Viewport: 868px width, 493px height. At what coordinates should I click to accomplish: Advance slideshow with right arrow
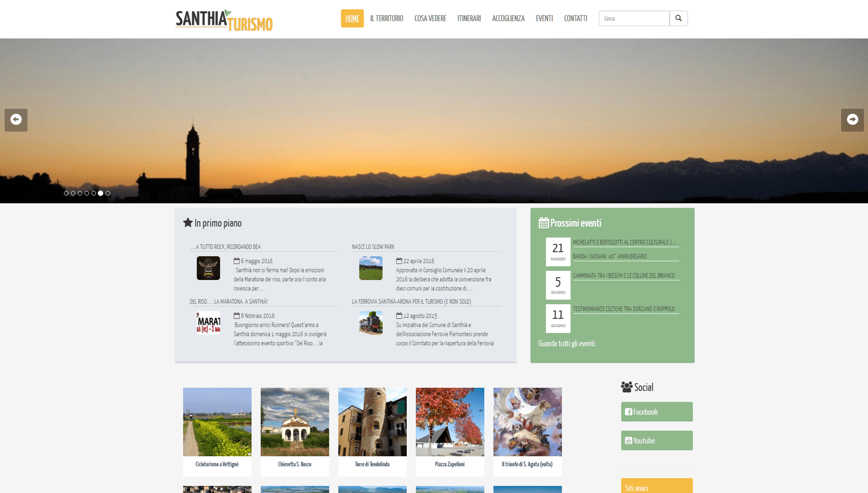(852, 120)
